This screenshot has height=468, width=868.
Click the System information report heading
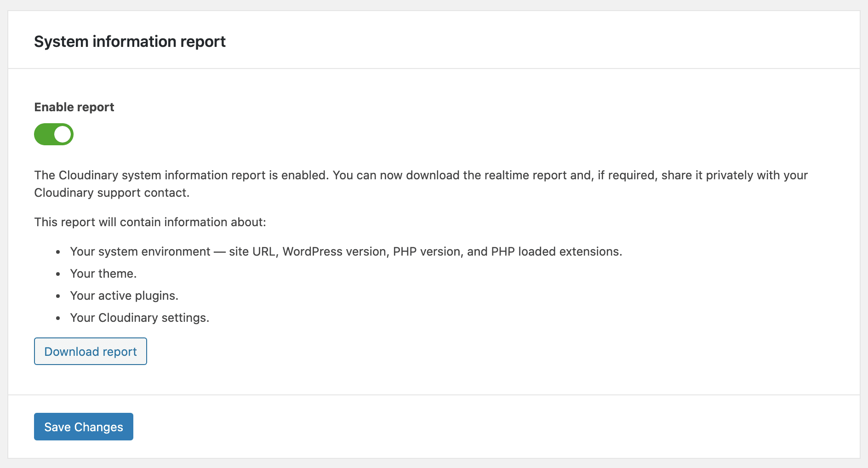(x=130, y=41)
